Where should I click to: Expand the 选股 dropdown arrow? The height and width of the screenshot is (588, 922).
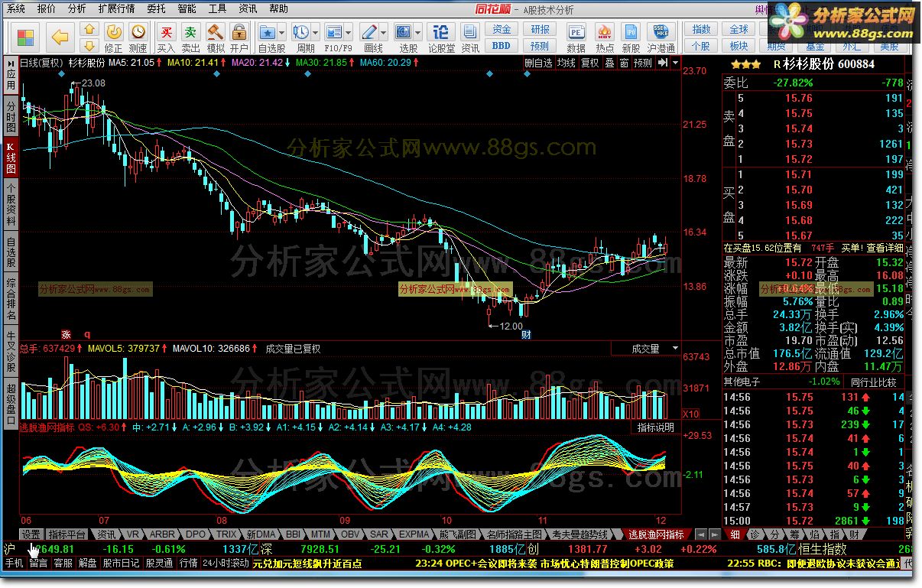click(418, 33)
